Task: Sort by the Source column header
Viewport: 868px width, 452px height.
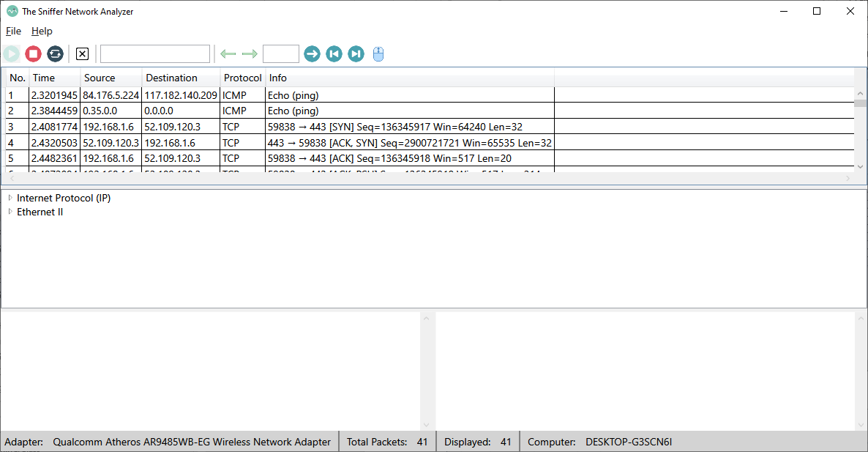Action: point(112,78)
